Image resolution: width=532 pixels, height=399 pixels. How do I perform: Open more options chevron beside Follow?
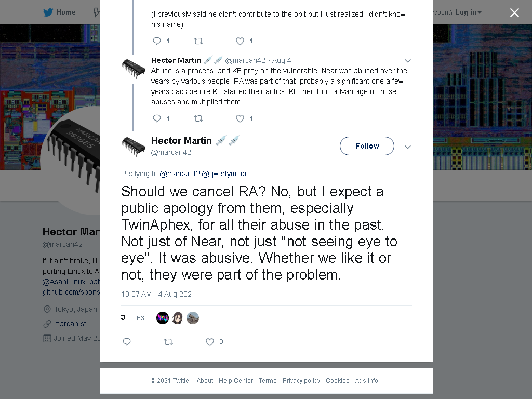[408, 147]
